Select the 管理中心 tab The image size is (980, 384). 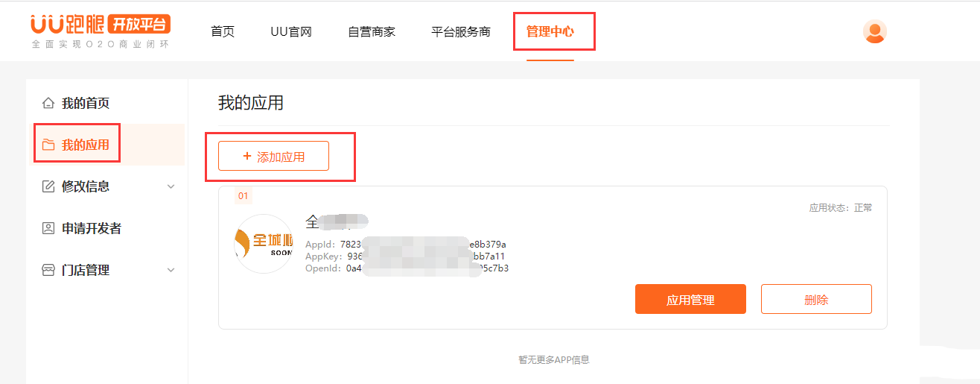click(x=550, y=32)
